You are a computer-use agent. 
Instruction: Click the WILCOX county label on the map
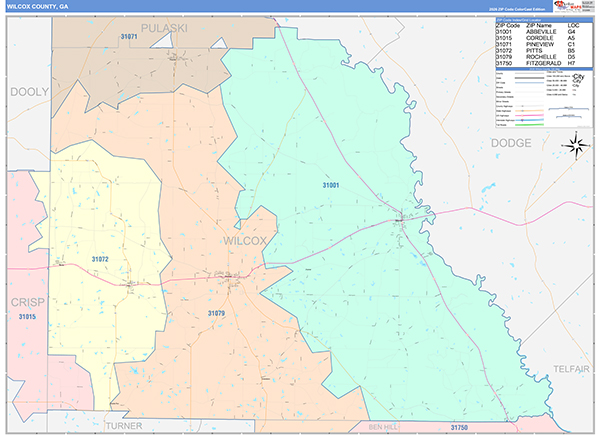point(245,241)
